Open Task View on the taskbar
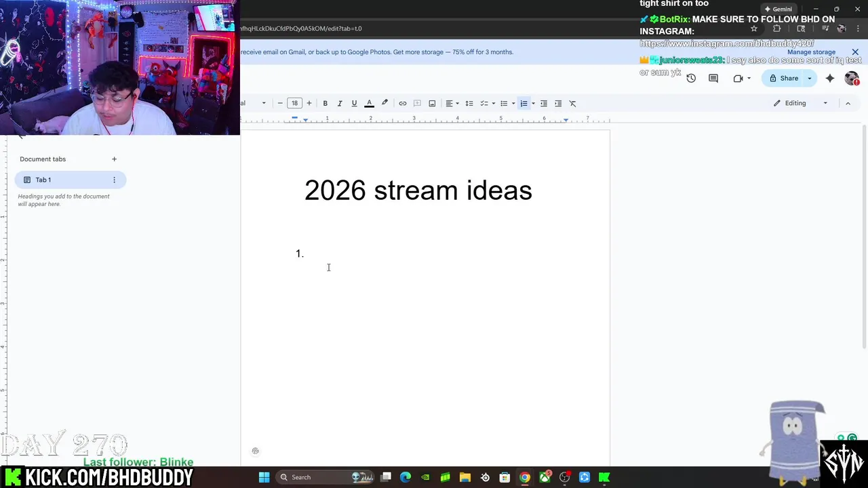The height and width of the screenshot is (488, 868). pyautogui.click(x=386, y=477)
